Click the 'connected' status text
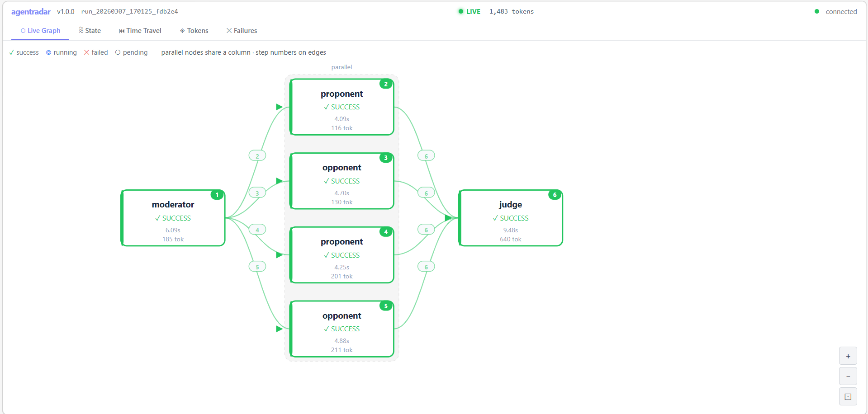The image size is (868, 414). [841, 12]
